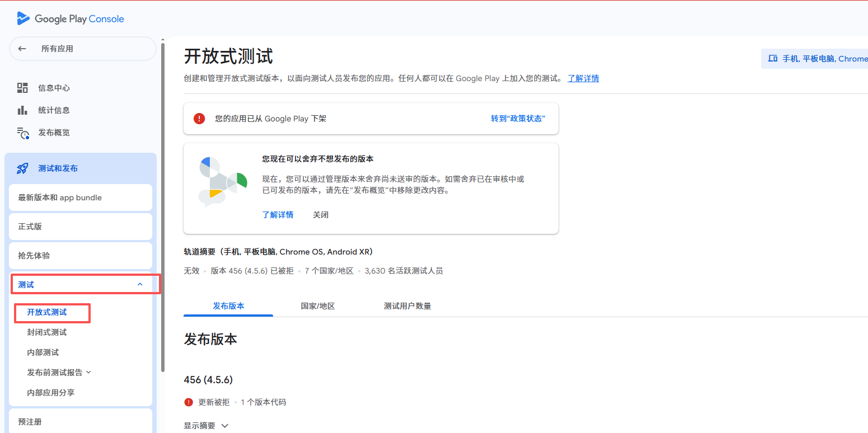Screen dimensions: 868x433
Task: Expand the 发布前测试报告 submenu arrow
Action: 88,372
